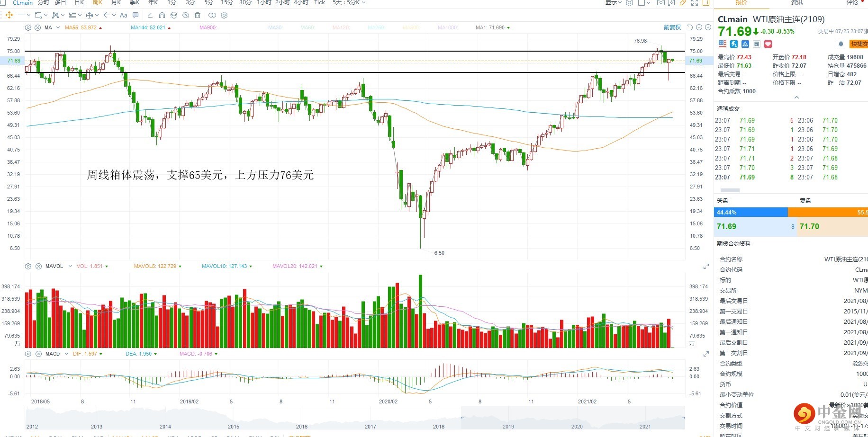
Task: Click the 前复权 adjustment link
Action: point(672,27)
